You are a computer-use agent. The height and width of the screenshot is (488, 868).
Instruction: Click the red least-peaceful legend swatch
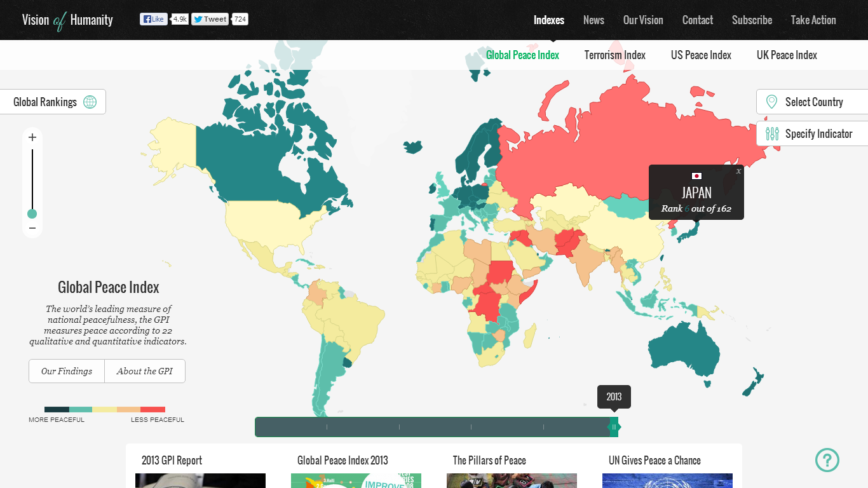click(153, 410)
